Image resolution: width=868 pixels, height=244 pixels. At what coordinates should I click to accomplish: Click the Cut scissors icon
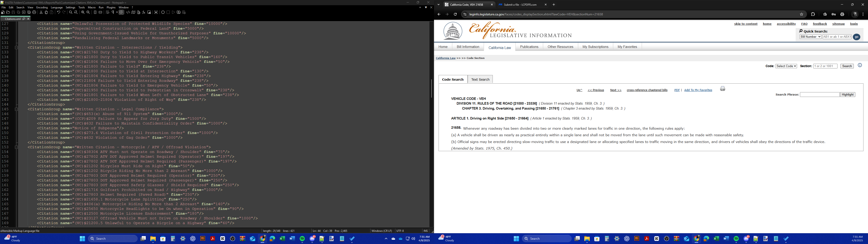41,12
